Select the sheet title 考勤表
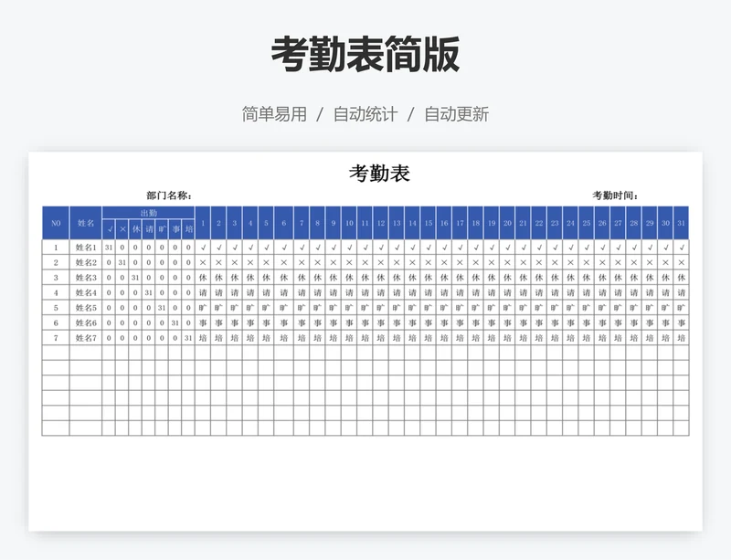Viewport: 731px width, 560px height. click(x=379, y=173)
